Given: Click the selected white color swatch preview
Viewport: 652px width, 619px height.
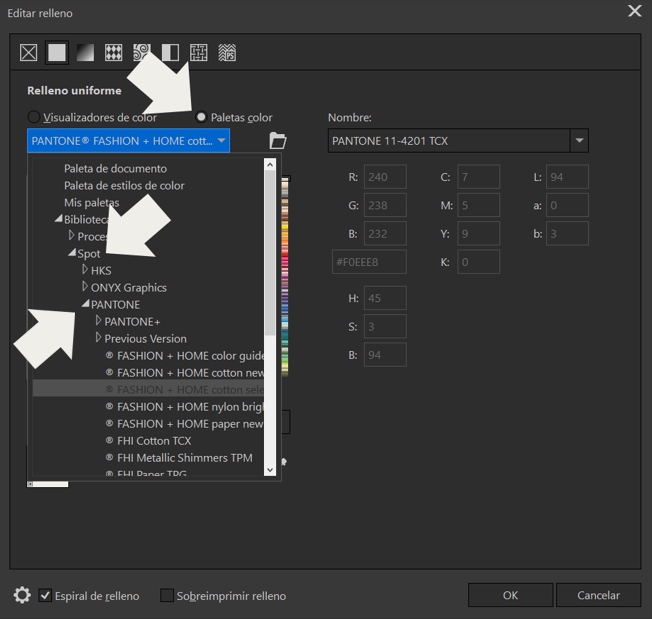Looking at the screenshot, I should (50, 484).
